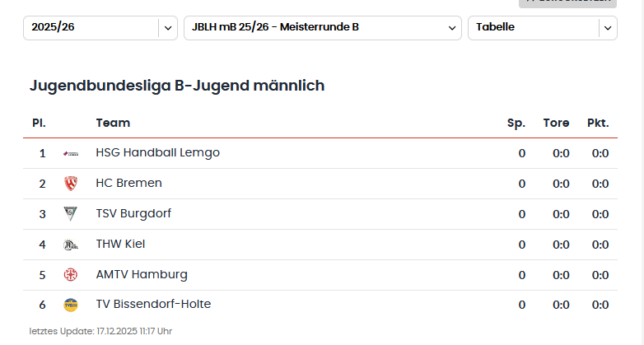
Task: Click the AMTV Hamburg team emblem
Action: pyautogui.click(x=71, y=275)
